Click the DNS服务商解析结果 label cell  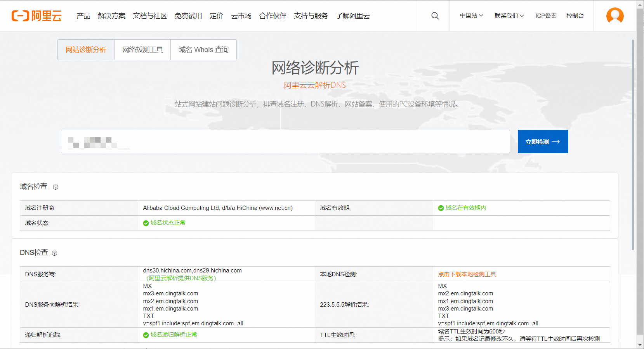pyautogui.click(x=79, y=305)
